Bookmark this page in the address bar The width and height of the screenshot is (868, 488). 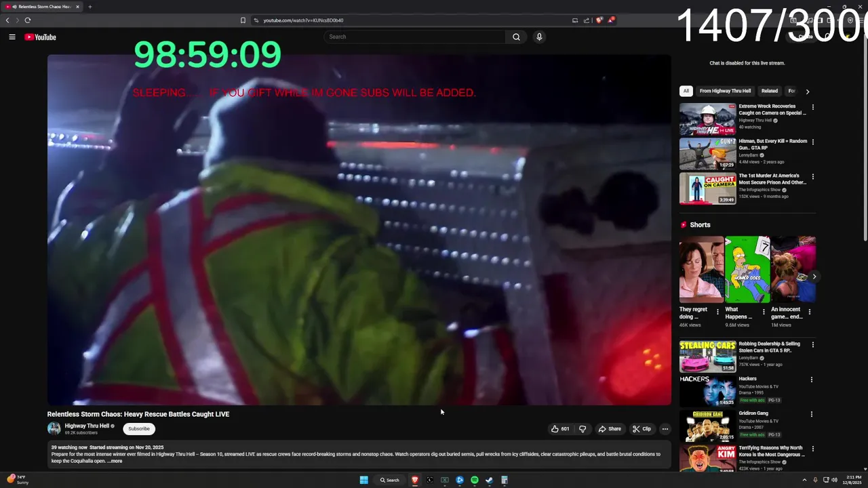[243, 20]
